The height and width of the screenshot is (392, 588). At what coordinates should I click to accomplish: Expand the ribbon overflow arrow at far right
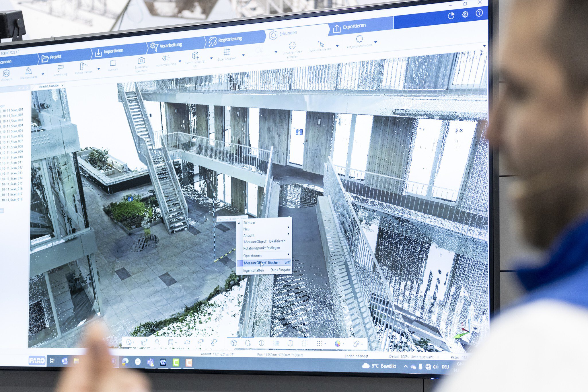point(484,46)
